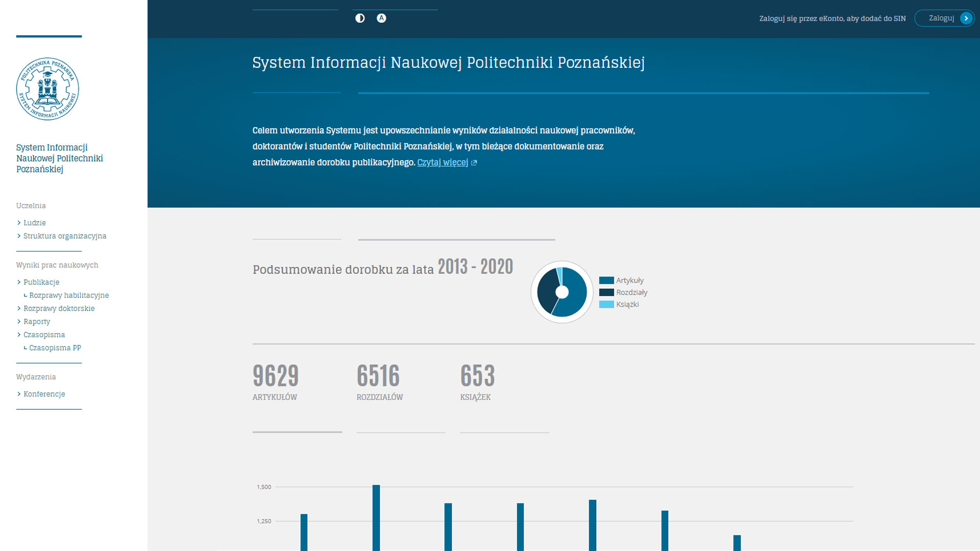Viewport: 980px width, 551px height.
Task: Click the chevron beside Konferencje
Action: (x=19, y=394)
